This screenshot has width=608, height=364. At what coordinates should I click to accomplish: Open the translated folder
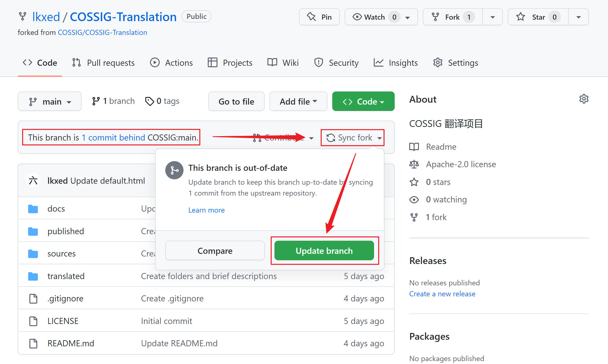point(66,276)
